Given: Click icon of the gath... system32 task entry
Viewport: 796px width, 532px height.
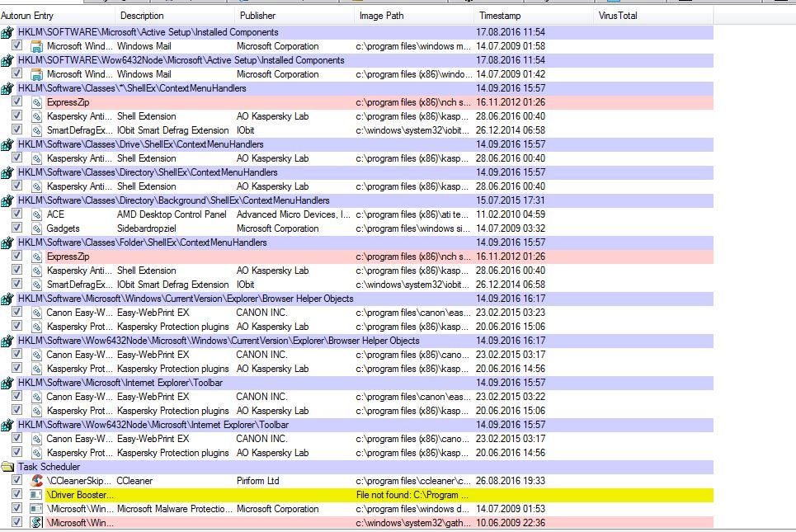Looking at the screenshot, I should coord(36,522).
